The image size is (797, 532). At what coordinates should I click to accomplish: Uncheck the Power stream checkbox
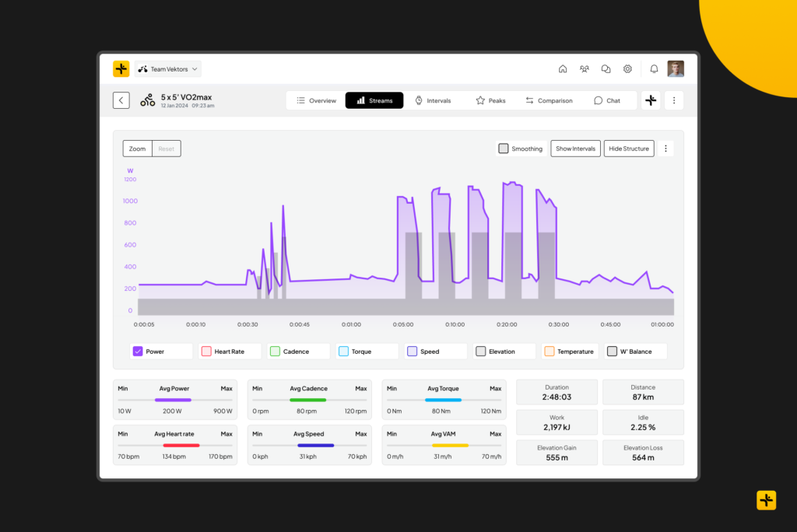point(138,352)
